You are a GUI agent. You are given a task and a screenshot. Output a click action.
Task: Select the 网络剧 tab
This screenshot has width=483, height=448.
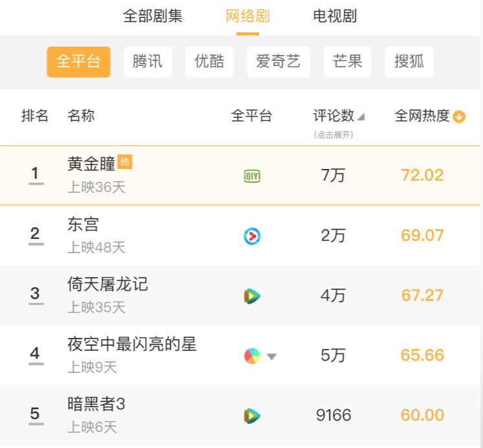click(247, 16)
